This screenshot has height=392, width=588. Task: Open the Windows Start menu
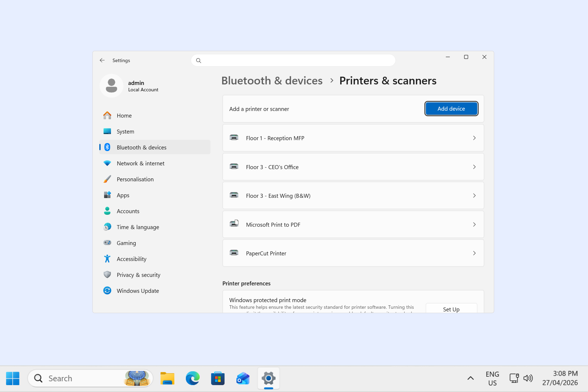(x=13, y=378)
